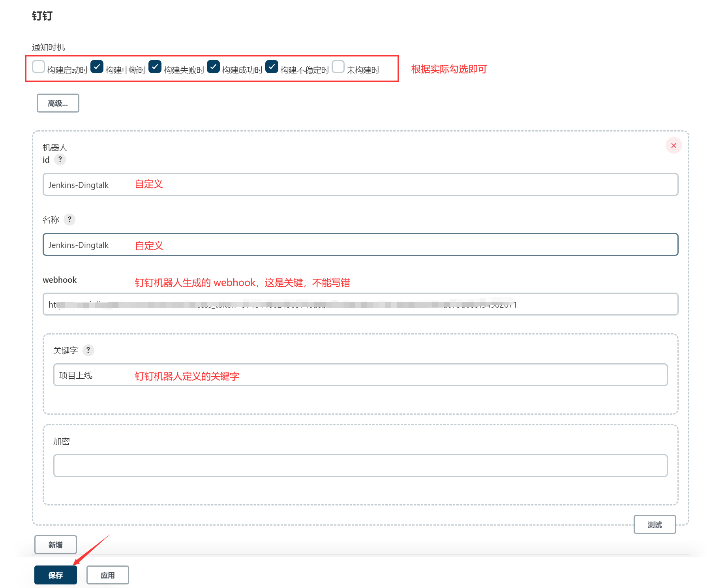
Task: Expand the 高级... advanced options
Action: pos(58,103)
